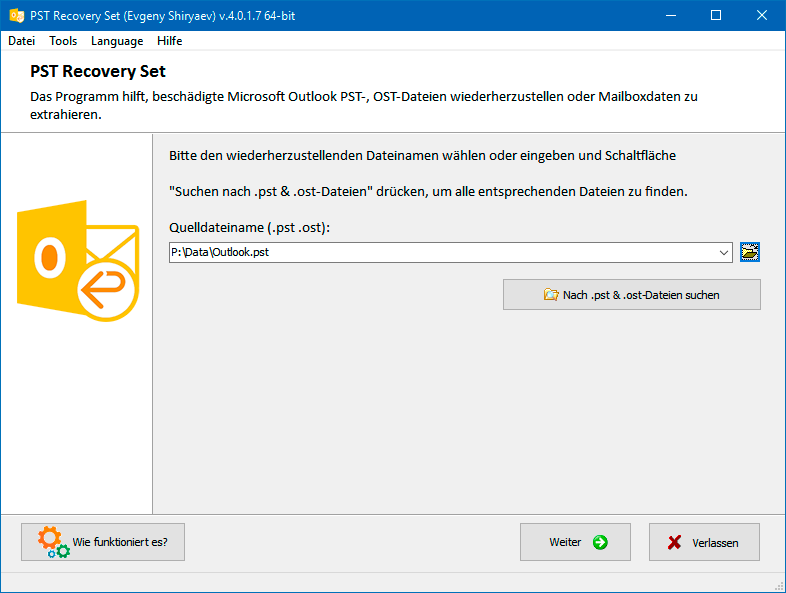Click the gears icon on the help button

point(53,542)
